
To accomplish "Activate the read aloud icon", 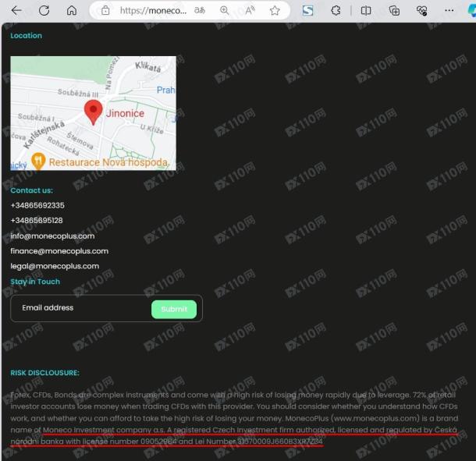I will pyautogui.click(x=250, y=11).
